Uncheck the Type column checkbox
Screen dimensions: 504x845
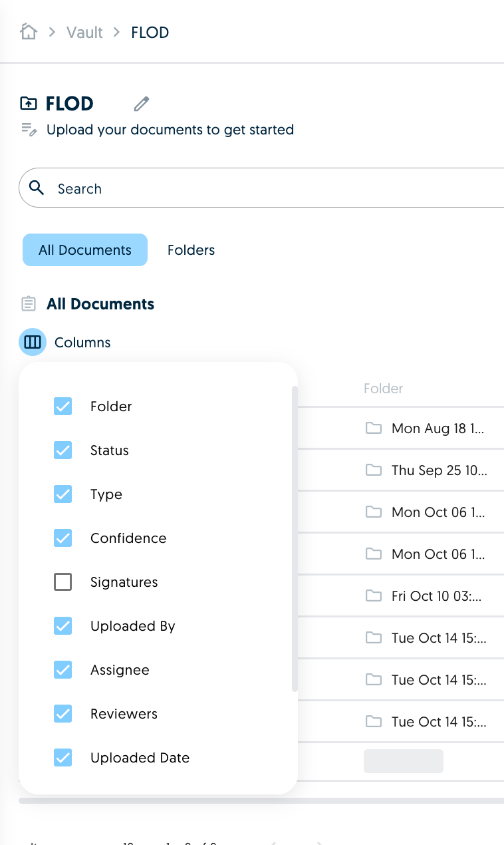pos(63,494)
